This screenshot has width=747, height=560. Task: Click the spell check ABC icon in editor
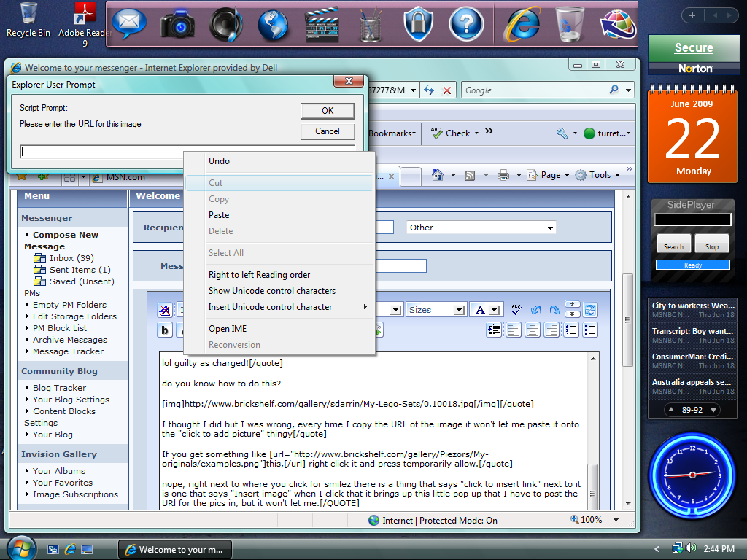click(516, 309)
